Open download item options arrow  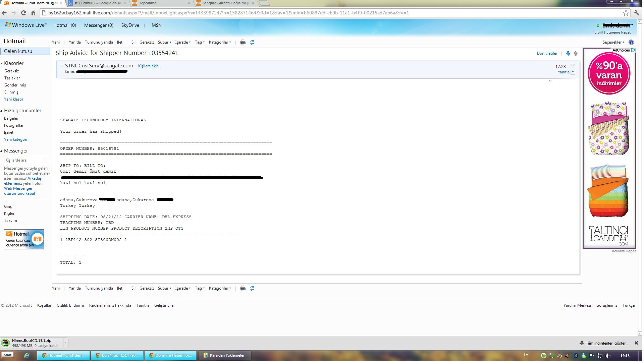click(x=66, y=343)
